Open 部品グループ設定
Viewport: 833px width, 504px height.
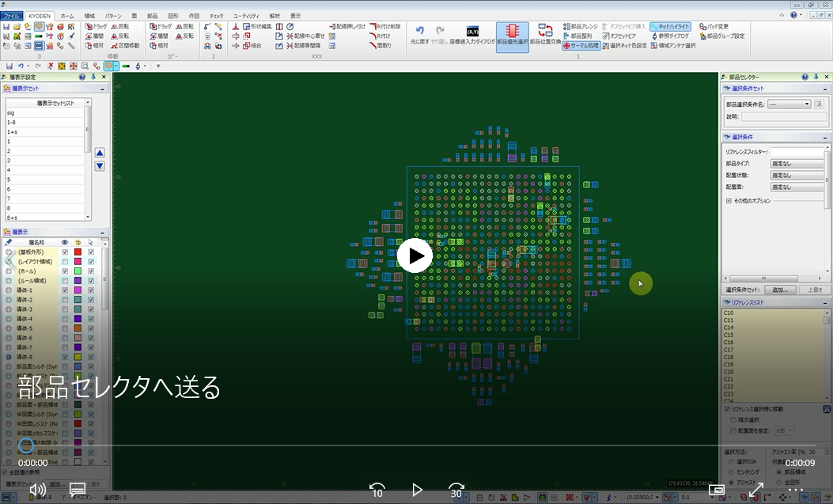pyautogui.click(x=722, y=36)
